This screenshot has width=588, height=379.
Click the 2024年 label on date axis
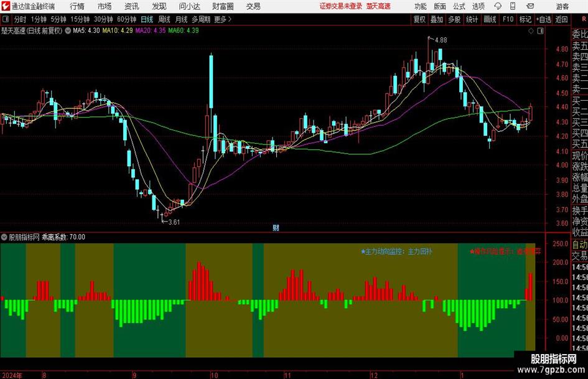click(x=11, y=375)
